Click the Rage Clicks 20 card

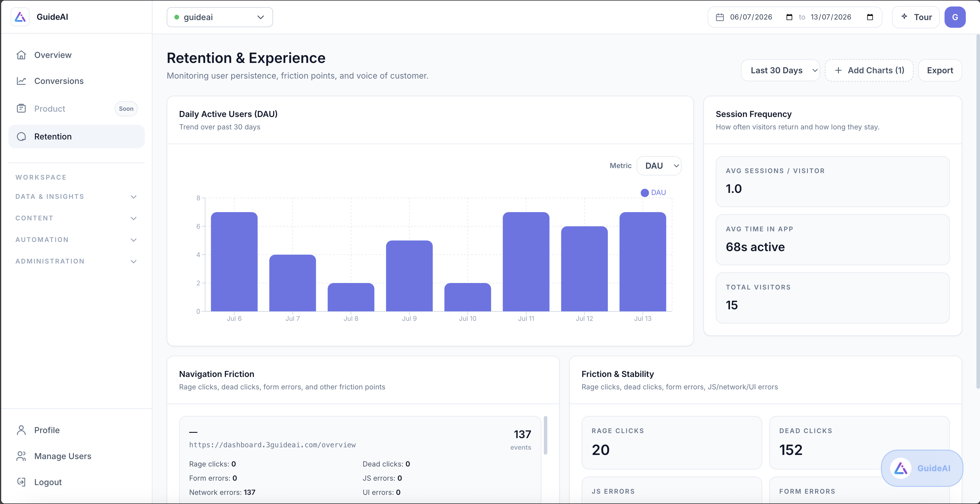click(x=671, y=443)
